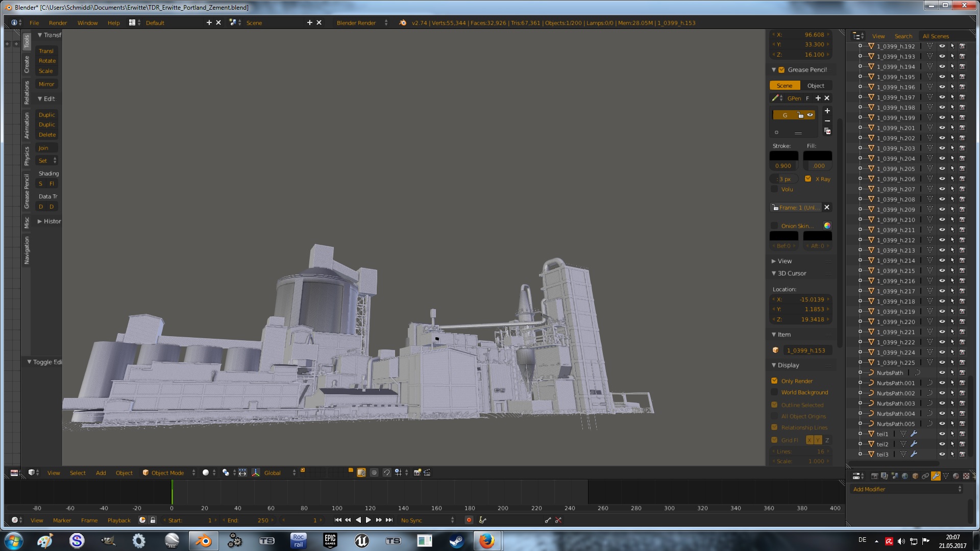This screenshot has height=551, width=980.
Task: Open the Material properties sphere icon
Action: (x=956, y=476)
